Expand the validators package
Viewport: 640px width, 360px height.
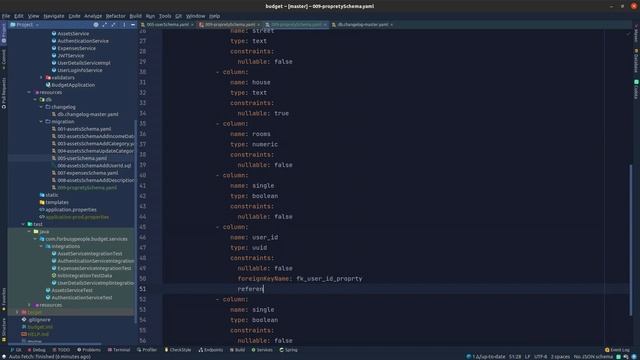41,78
